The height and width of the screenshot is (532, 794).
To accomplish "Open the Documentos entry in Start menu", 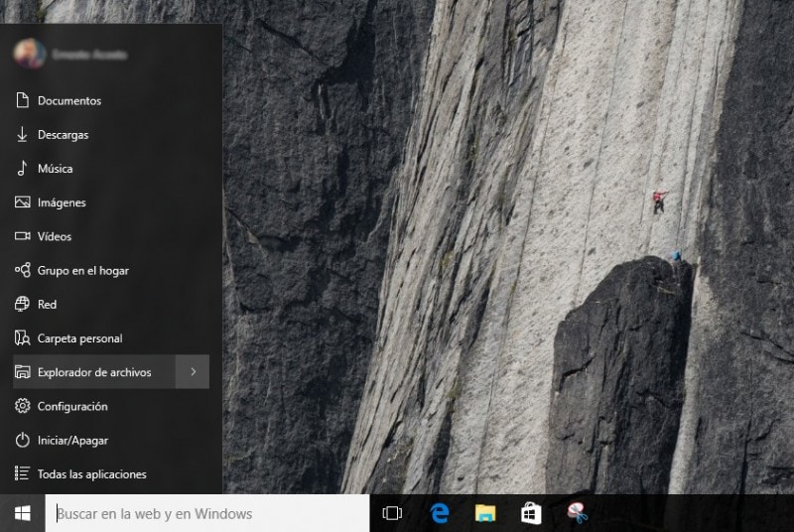I will [111, 100].
